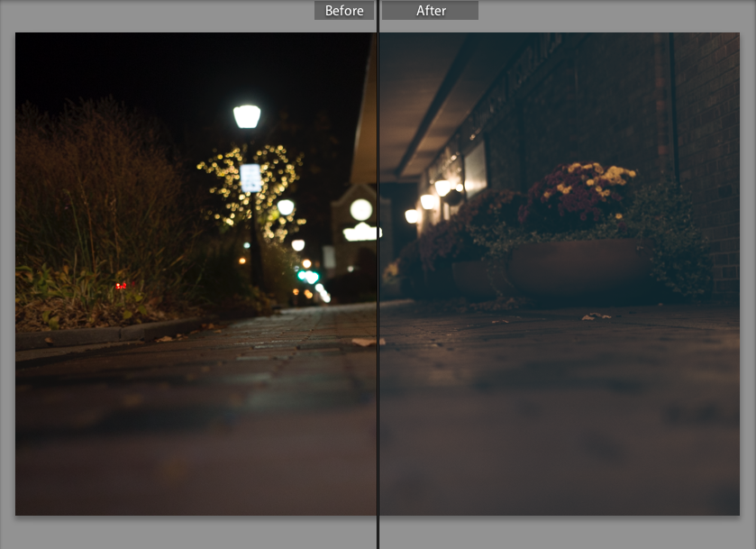Screen dimensions: 756x549
Task: Click the After photo preview
Action: pos(560,274)
